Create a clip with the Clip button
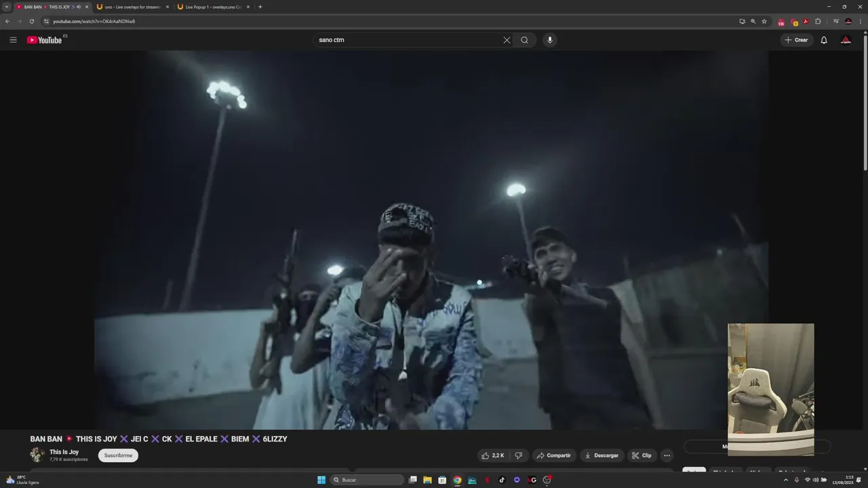The width and height of the screenshot is (868, 488). pos(642,455)
